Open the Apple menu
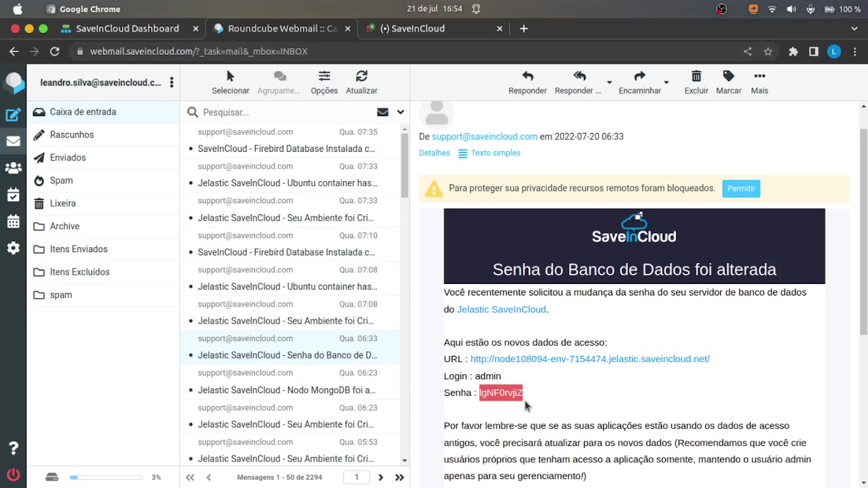 click(18, 9)
